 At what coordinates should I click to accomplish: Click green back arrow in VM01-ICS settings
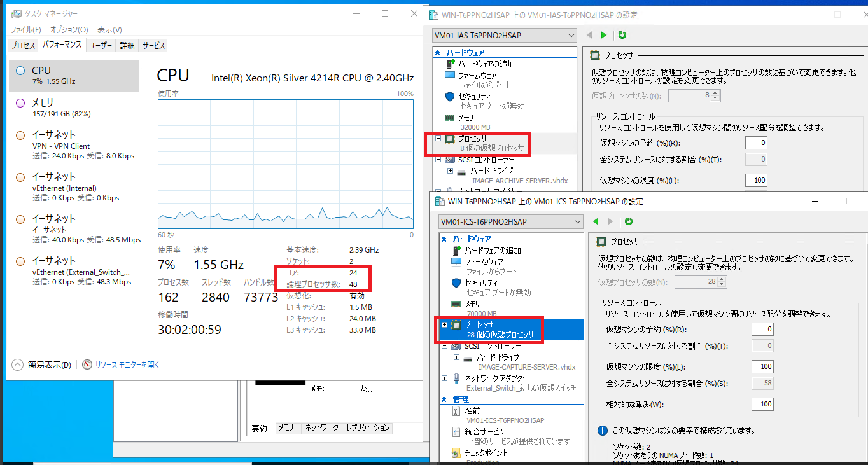point(596,221)
